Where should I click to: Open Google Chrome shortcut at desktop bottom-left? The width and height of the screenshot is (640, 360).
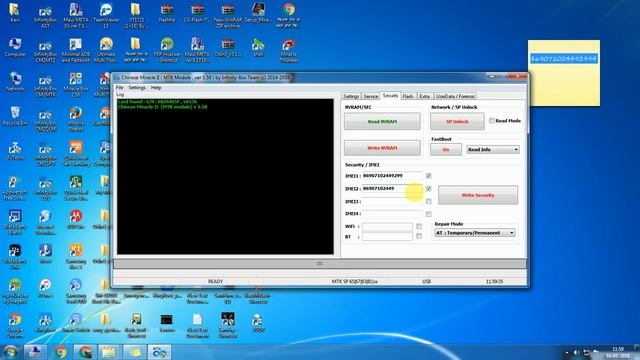coord(15,326)
